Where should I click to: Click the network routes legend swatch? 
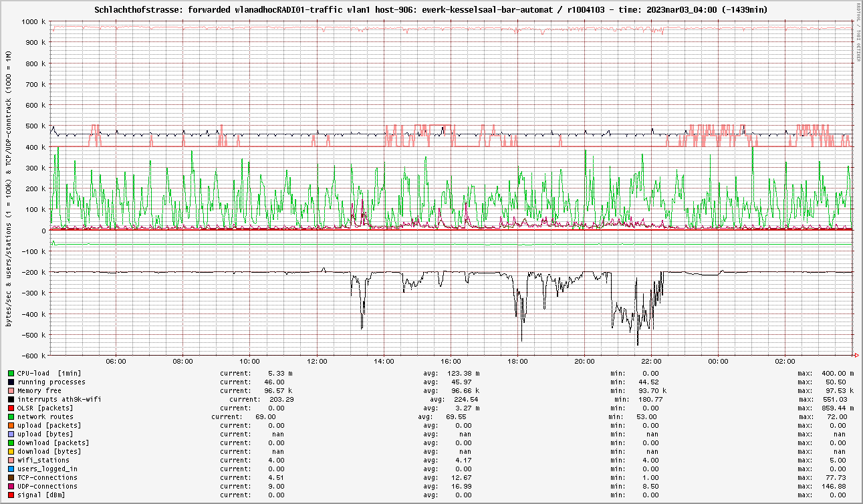pos(11,416)
